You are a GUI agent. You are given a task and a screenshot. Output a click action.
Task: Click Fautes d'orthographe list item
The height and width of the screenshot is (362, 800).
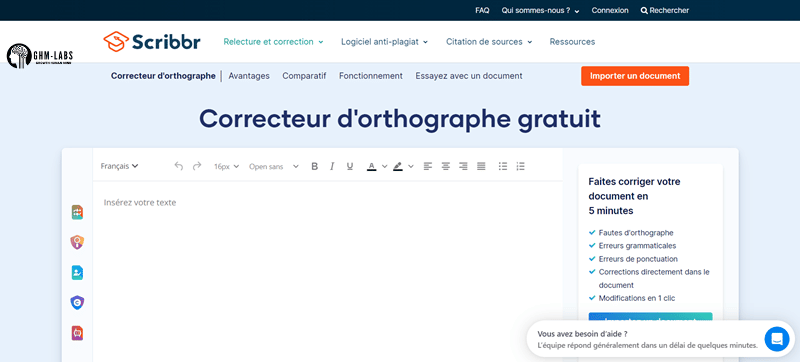636,233
